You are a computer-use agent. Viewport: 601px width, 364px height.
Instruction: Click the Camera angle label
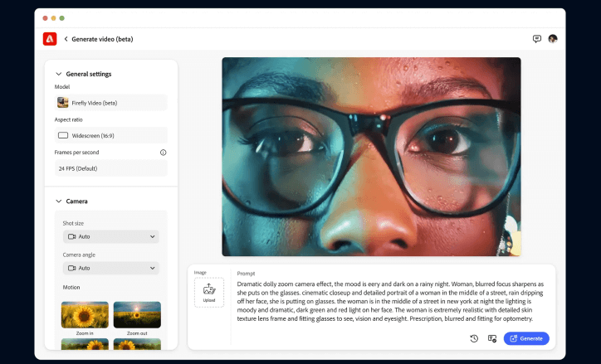(x=79, y=255)
